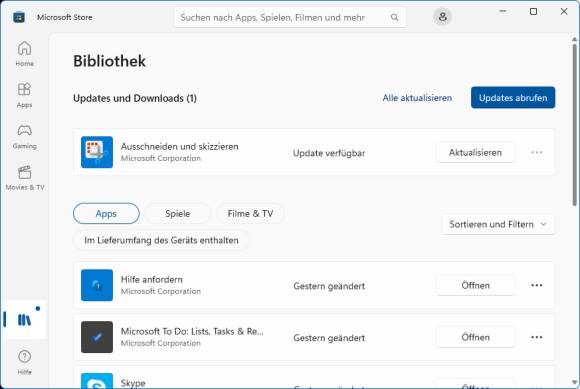Image resolution: width=580 pixels, height=389 pixels.
Task: Open the Gaming section in sidebar
Action: click(x=24, y=136)
